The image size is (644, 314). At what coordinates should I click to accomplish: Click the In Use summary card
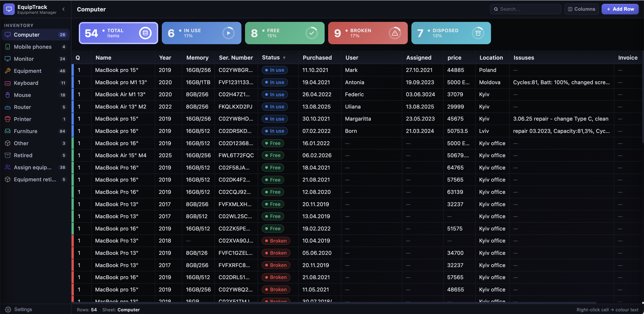[x=201, y=33]
